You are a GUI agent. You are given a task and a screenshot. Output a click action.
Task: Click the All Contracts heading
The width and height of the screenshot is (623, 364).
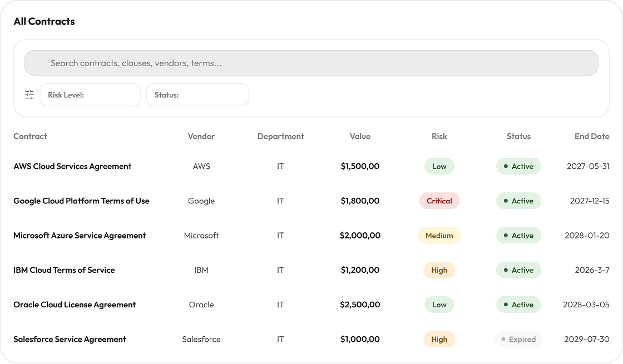click(x=44, y=22)
